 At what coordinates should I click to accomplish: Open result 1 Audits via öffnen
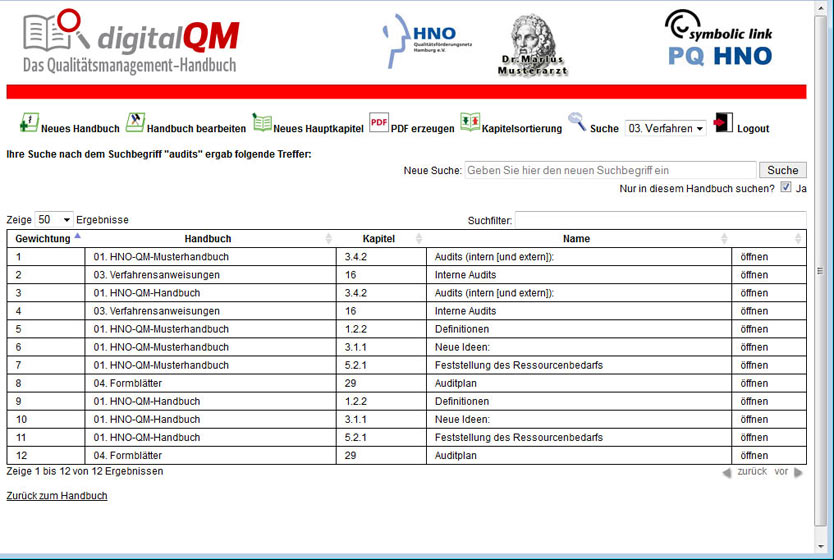[x=754, y=257]
